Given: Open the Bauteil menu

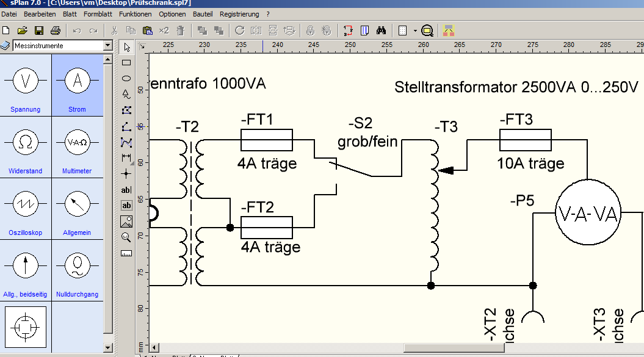Looking at the screenshot, I should pyautogui.click(x=203, y=14).
